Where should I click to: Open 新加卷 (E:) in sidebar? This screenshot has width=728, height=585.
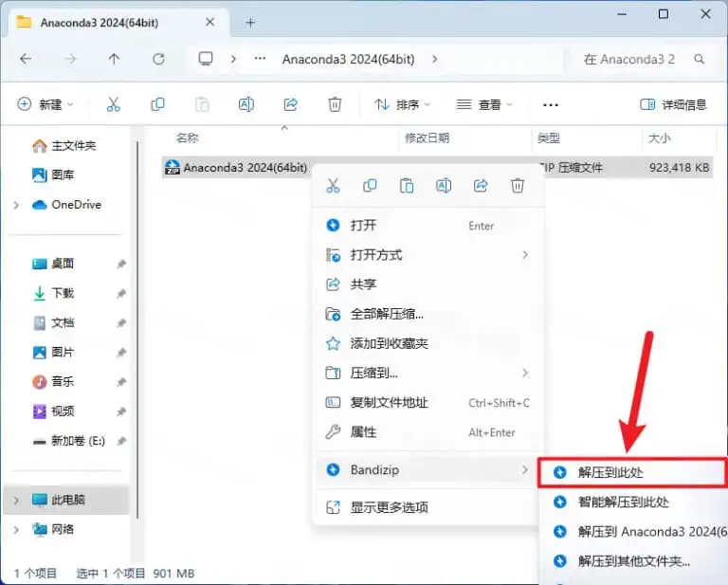tap(69, 441)
